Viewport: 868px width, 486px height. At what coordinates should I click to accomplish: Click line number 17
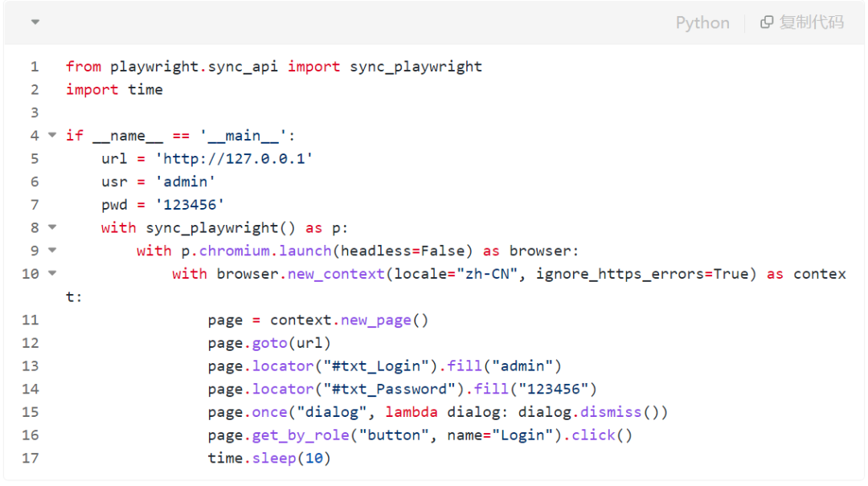click(31, 459)
